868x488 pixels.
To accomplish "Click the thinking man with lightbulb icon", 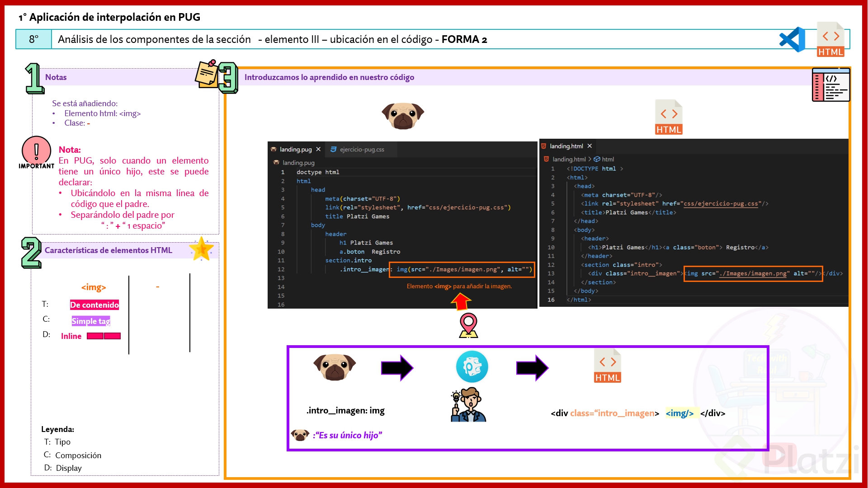I will point(468,405).
